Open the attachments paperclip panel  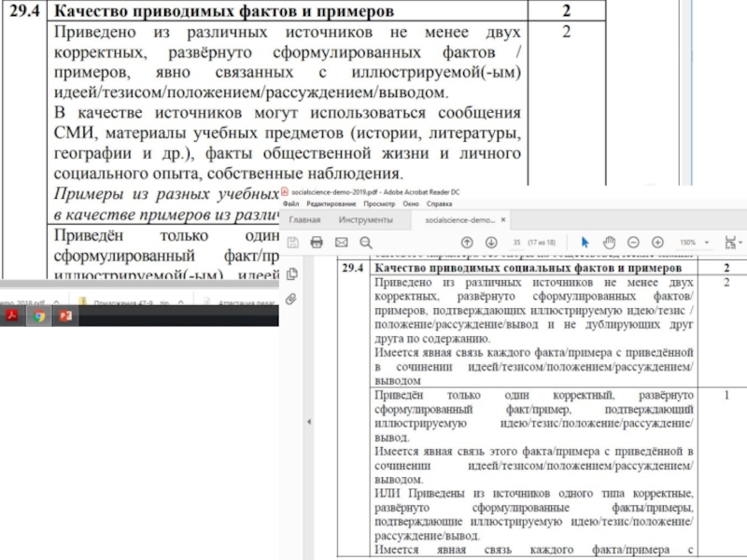293,299
